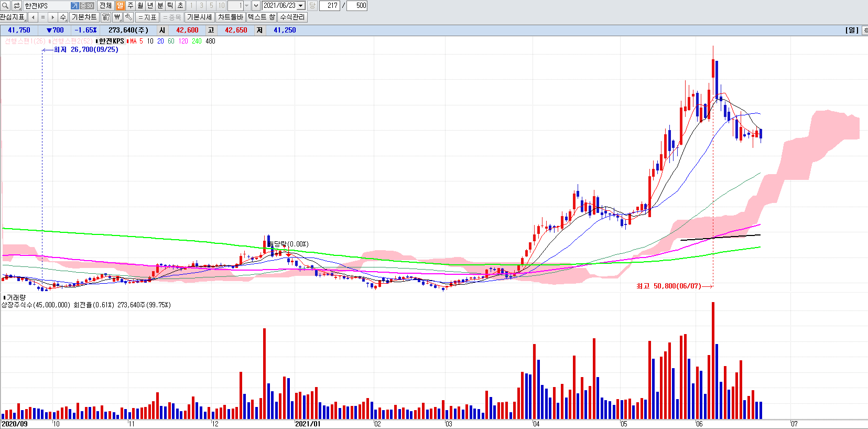Click the next (right arrow) playback icon

(x=53, y=17)
